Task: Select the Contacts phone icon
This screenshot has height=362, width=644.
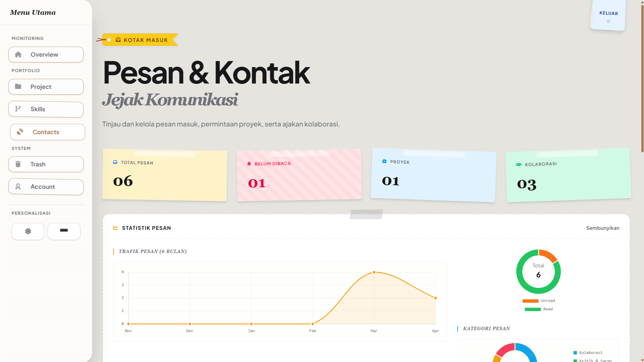Action: [19, 132]
